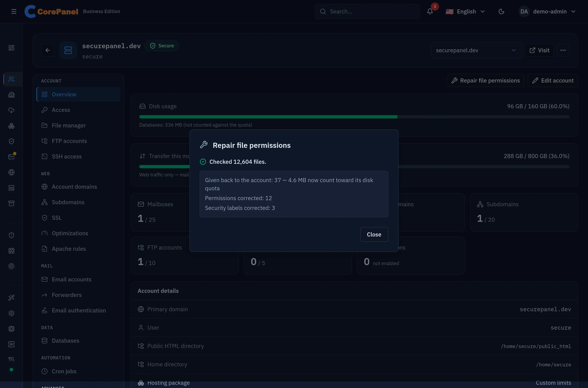Click the Search field
This screenshot has width=588, height=388.
click(367, 11)
